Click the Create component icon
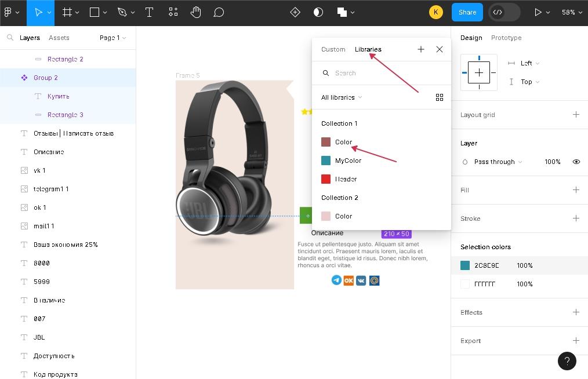 coord(295,12)
